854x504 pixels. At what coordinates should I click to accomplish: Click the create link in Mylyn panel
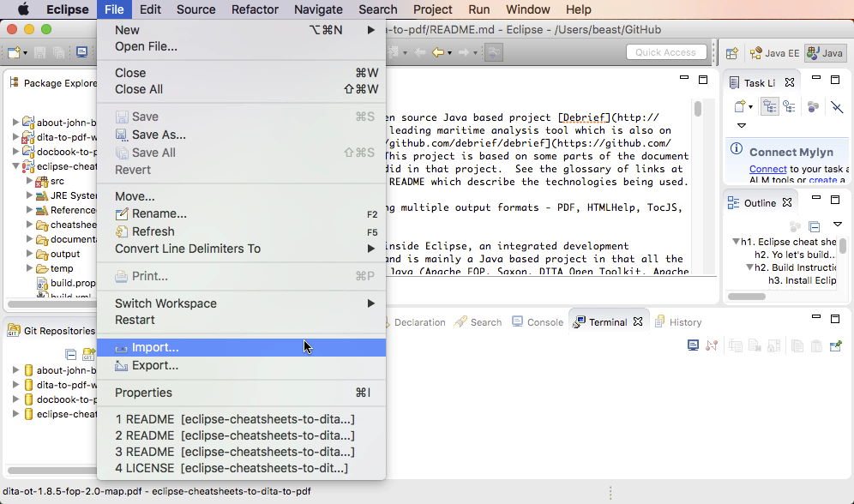823,180
